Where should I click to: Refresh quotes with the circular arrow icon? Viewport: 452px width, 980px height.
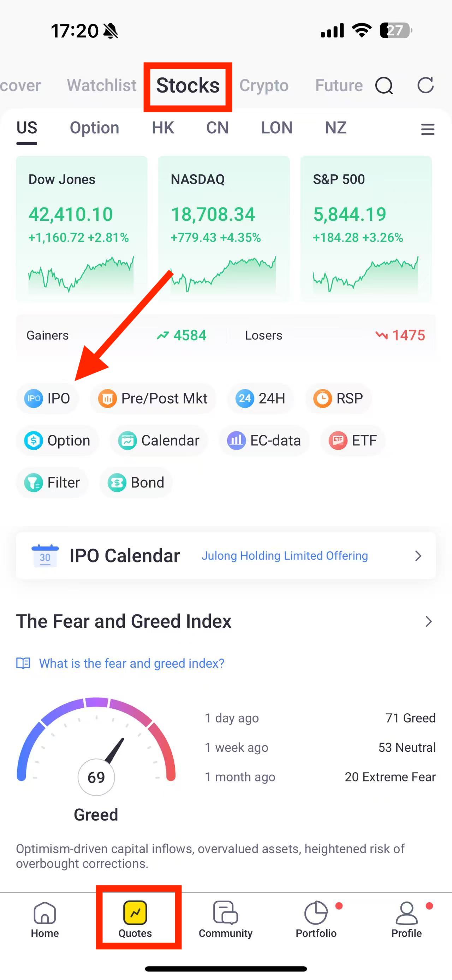pyautogui.click(x=426, y=85)
